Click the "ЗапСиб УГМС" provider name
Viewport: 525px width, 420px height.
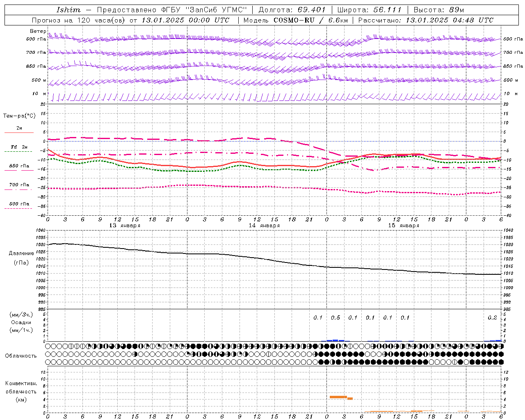[x=217, y=10]
